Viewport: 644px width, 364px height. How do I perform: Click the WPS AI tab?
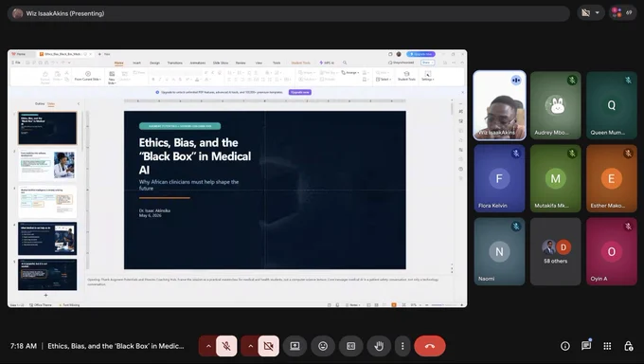point(327,63)
